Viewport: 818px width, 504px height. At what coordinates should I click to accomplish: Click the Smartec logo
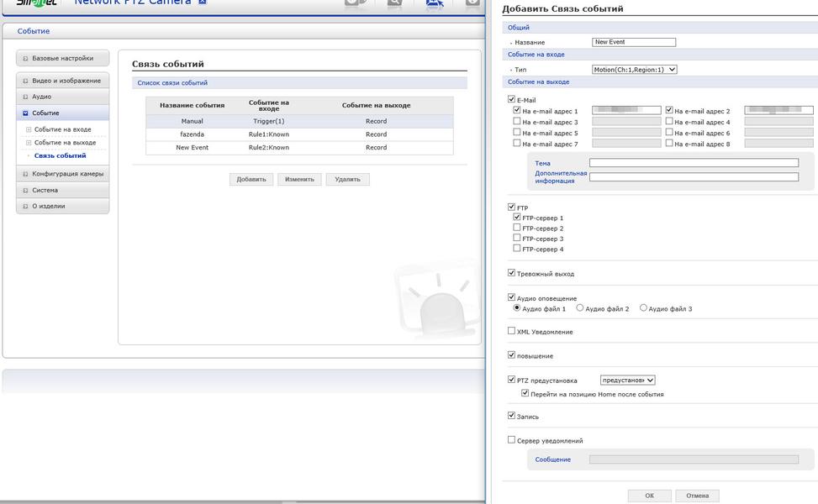pos(36,3)
